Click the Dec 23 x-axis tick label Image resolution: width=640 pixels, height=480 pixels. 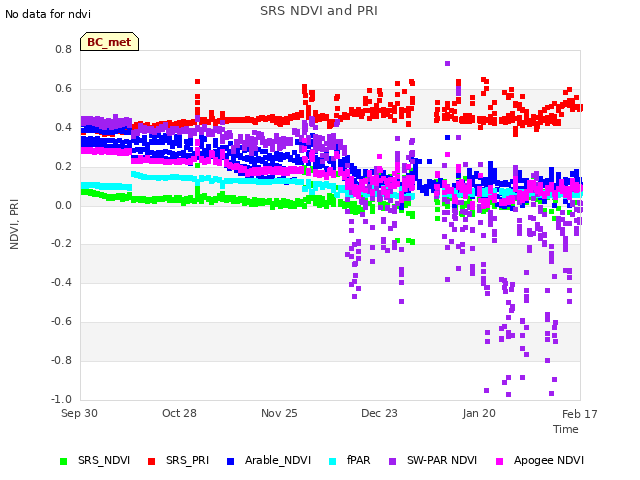[379, 413]
